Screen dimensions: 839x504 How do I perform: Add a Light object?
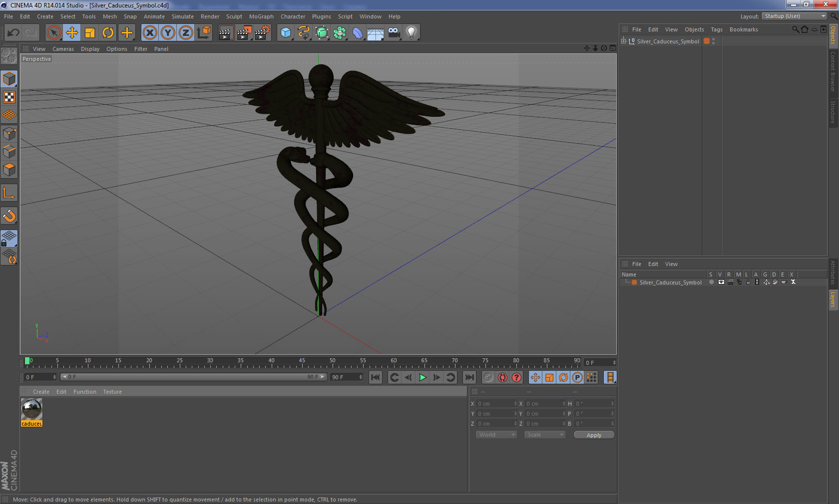[x=411, y=33]
